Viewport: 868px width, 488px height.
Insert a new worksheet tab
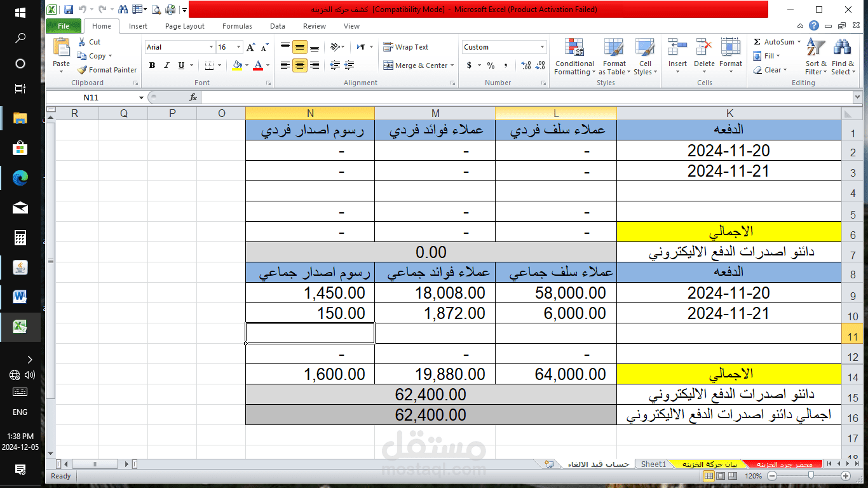(549, 464)
